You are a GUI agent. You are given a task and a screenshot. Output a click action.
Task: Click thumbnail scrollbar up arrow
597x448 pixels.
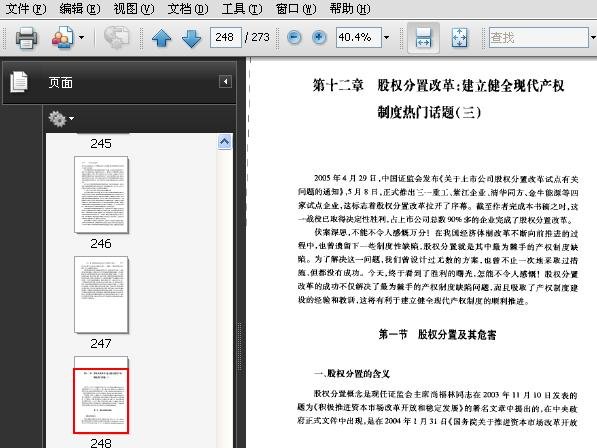pos(225,142)
